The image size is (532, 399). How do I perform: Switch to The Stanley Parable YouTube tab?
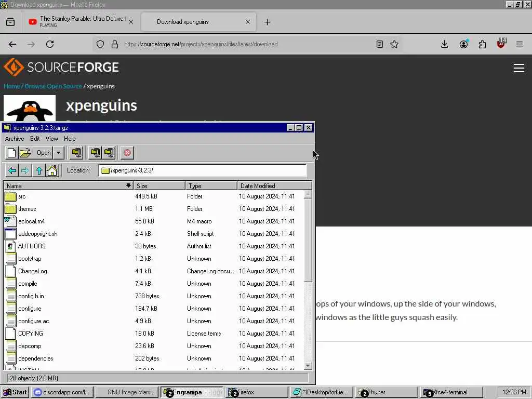81,22
